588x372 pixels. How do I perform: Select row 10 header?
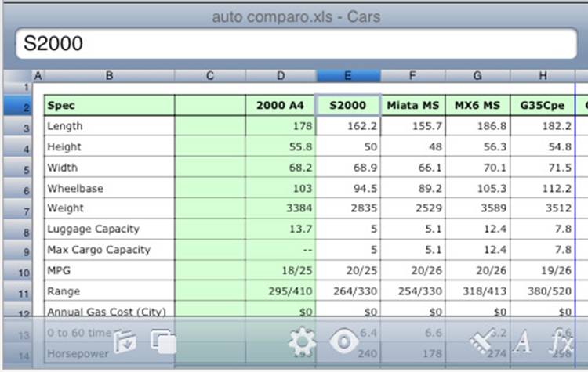[18, 271]
